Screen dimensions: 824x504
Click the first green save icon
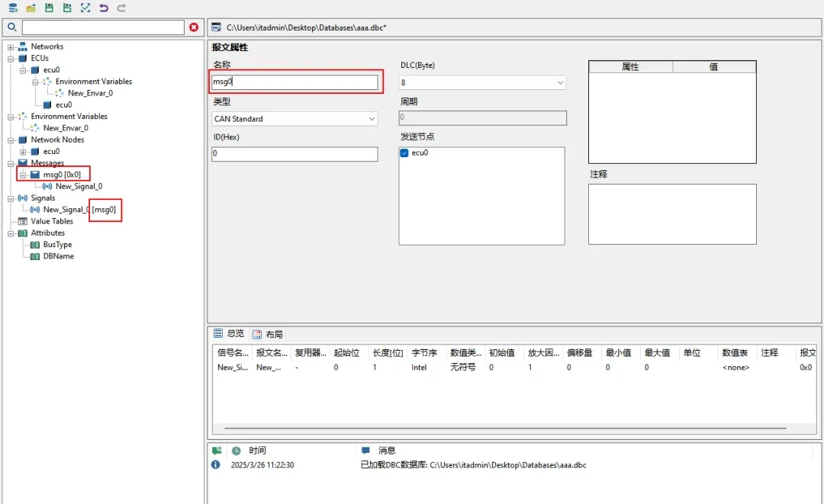(x=49, y=8)
